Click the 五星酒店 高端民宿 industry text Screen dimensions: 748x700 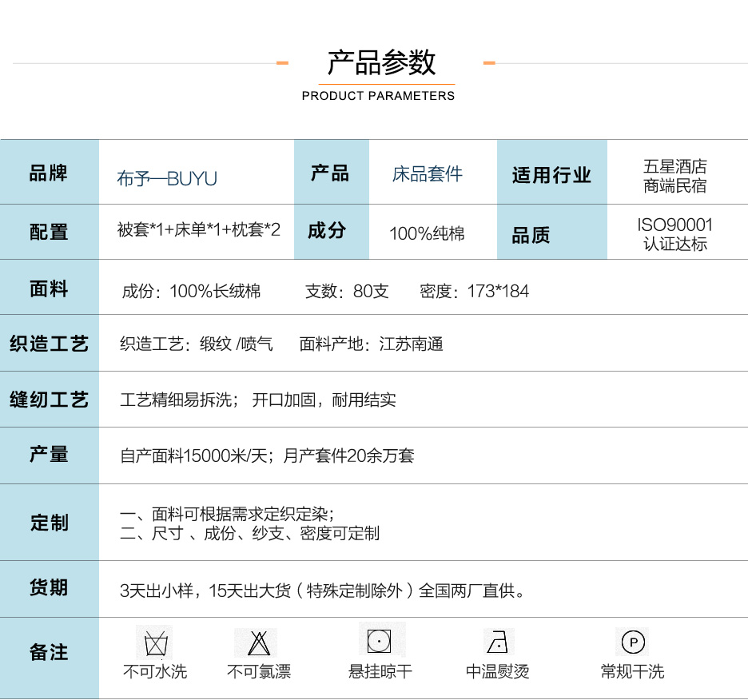point(675,177)
